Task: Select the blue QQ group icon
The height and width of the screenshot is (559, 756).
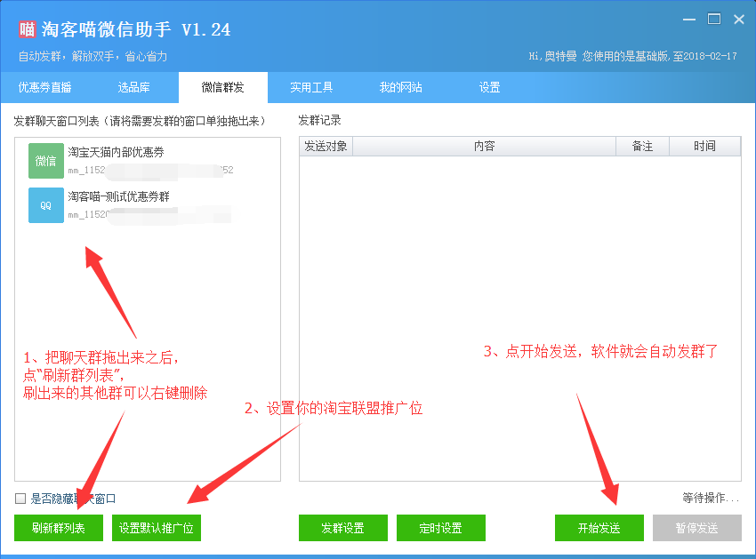Action: point(45,205)
